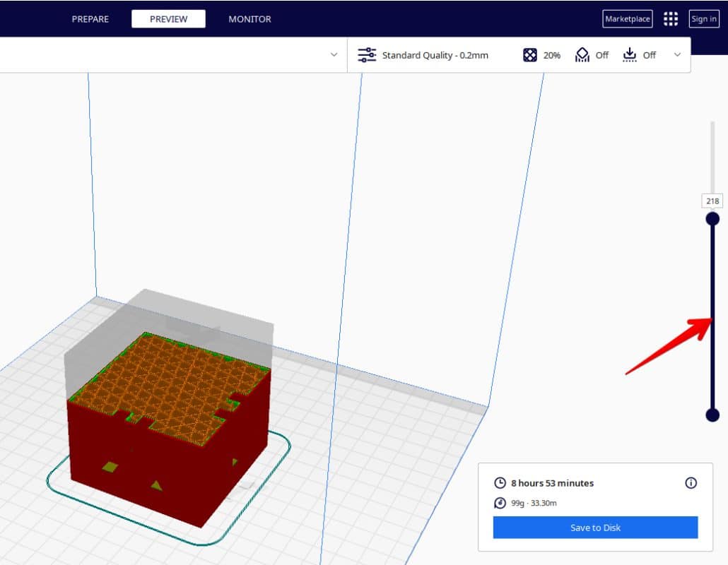Open the Standard Quality profile selector
The width and height of the screenshot is (728, 565).
tap(436, 54)
